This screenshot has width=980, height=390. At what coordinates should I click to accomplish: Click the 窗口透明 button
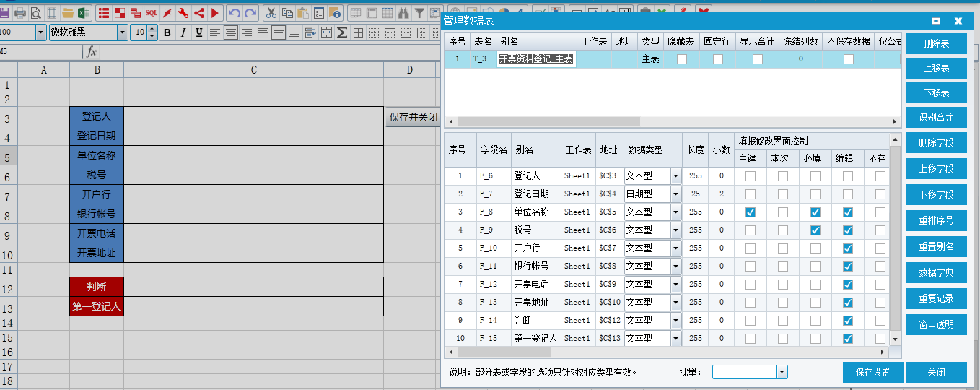pos(936,324)
